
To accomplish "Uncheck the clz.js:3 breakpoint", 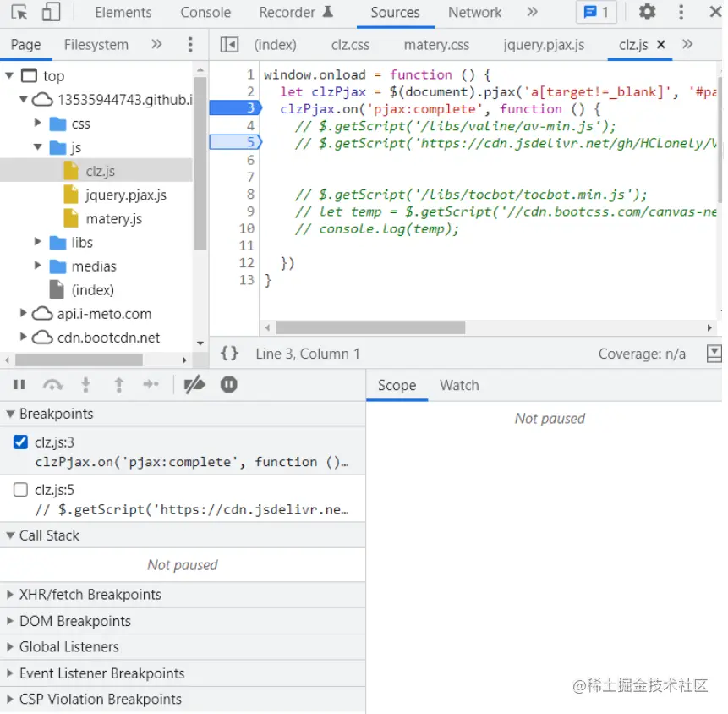I will [20, 442].
